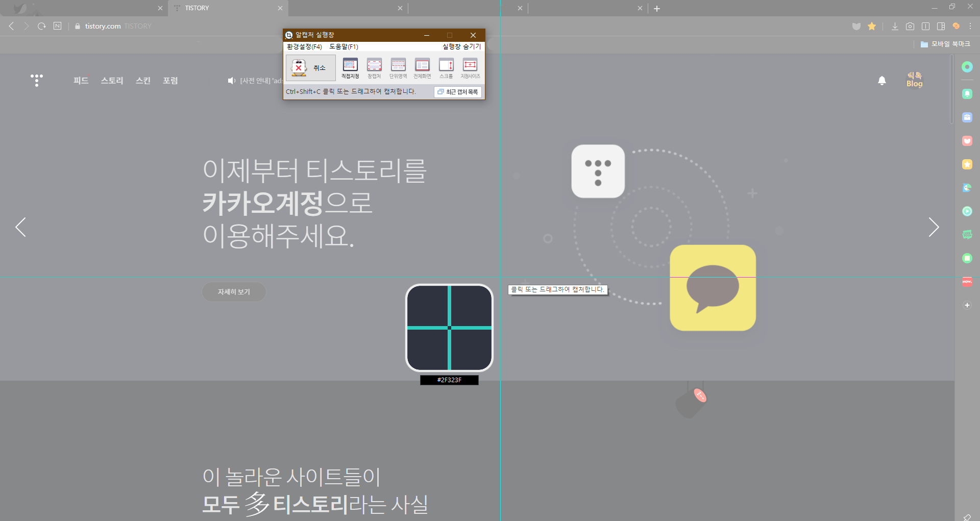
Task: Open the notification bell on the Tistory header
Action: tap(882, 81)
